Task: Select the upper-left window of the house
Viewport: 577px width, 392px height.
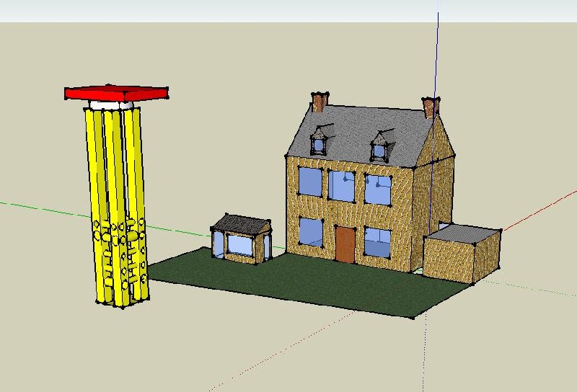Action: (x=310, y=182)
